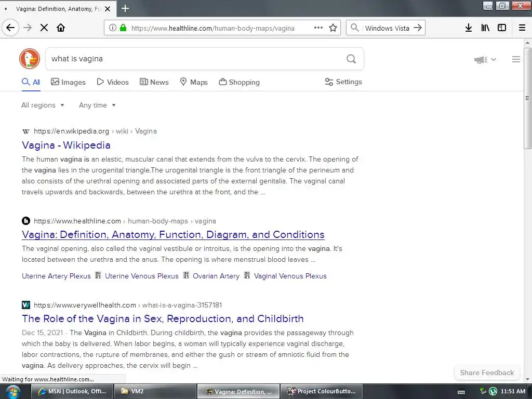The width and height of the screenshot is (532, 399).
Task: Click the forward navigation arrow
Action: pos(28,28)
